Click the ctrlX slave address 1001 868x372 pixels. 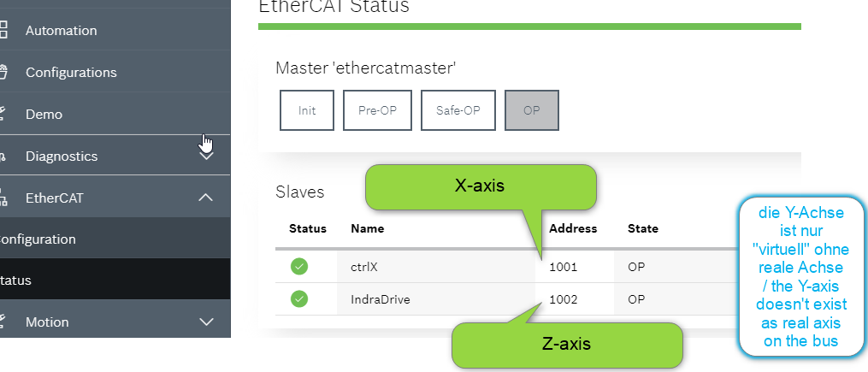coord(564,267)
